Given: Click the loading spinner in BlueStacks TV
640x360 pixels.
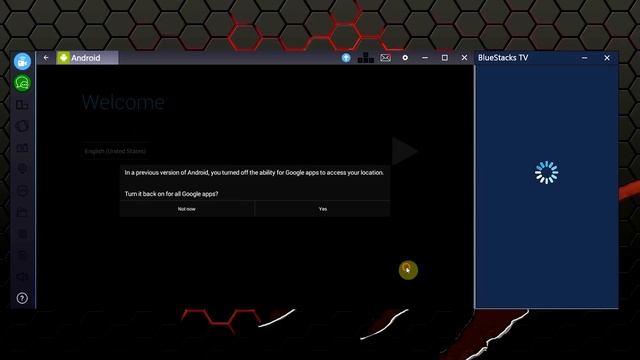Looking at the screenshot, I should 546,172.
